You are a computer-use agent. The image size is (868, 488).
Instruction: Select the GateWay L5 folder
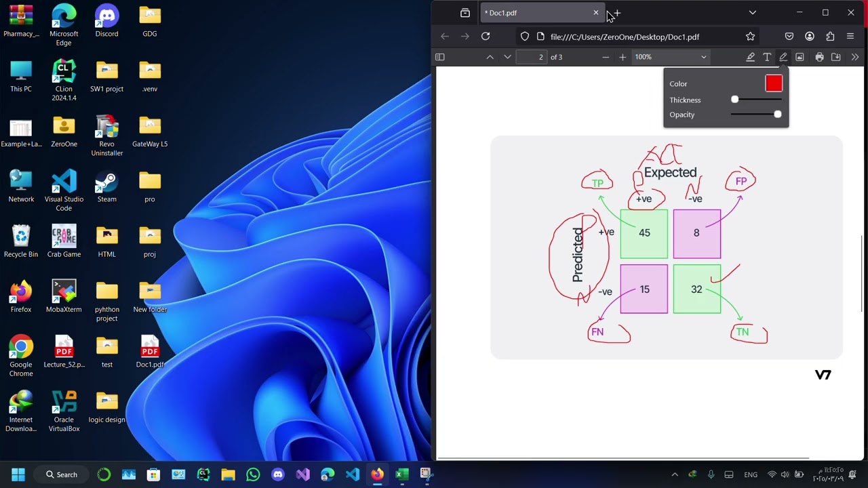click(x=150, y=131)
